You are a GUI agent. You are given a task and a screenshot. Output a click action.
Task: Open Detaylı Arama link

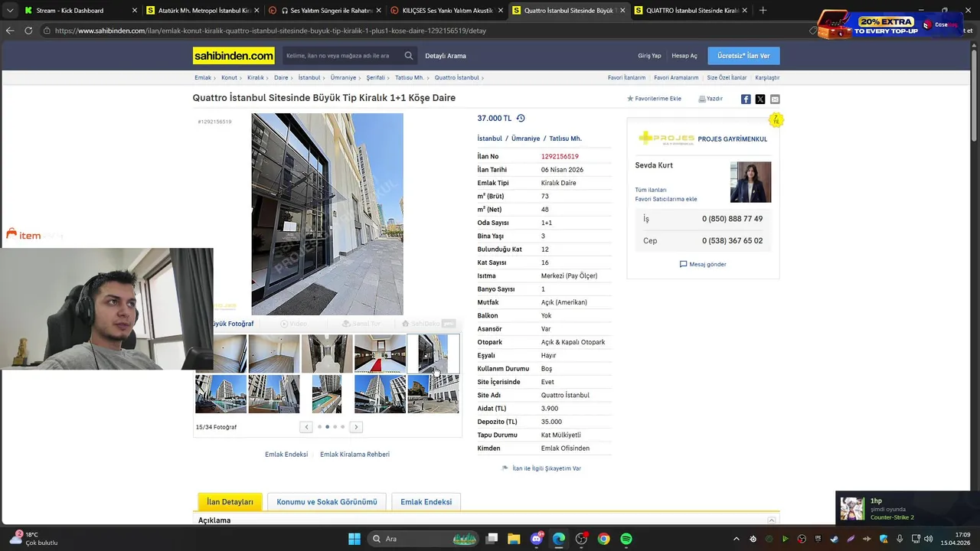click(446, 56)
